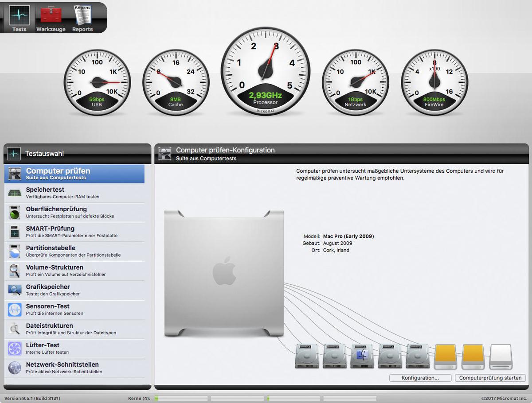Click the Dateistrukturen document icon

[15, 329]
